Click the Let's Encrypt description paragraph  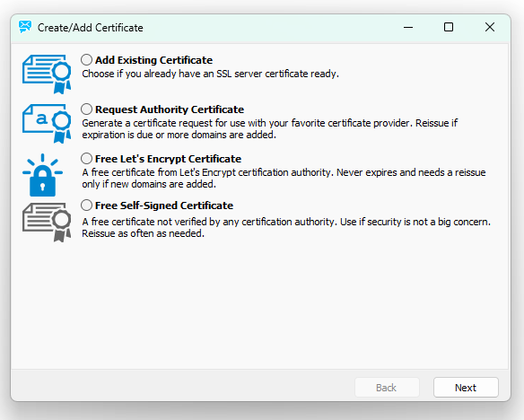(x=284, y=178)
